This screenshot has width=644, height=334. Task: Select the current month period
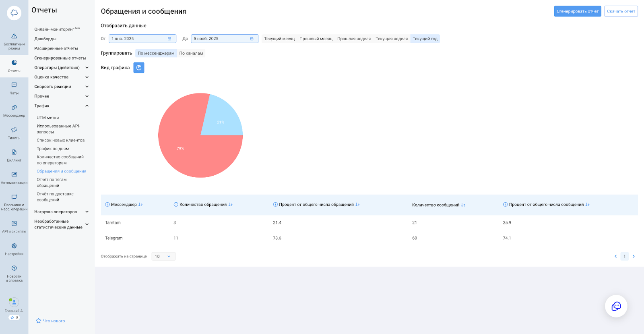[279, 39]
